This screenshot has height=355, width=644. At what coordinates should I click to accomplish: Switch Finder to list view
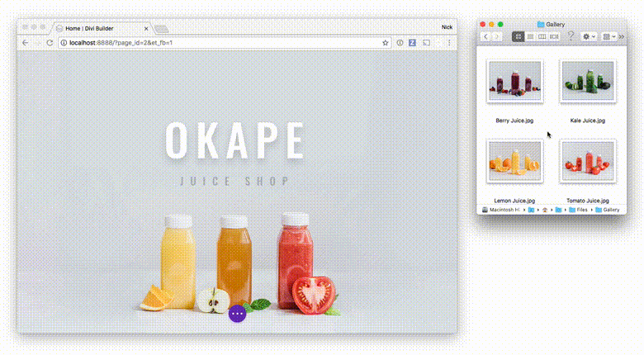click(530, 36)
